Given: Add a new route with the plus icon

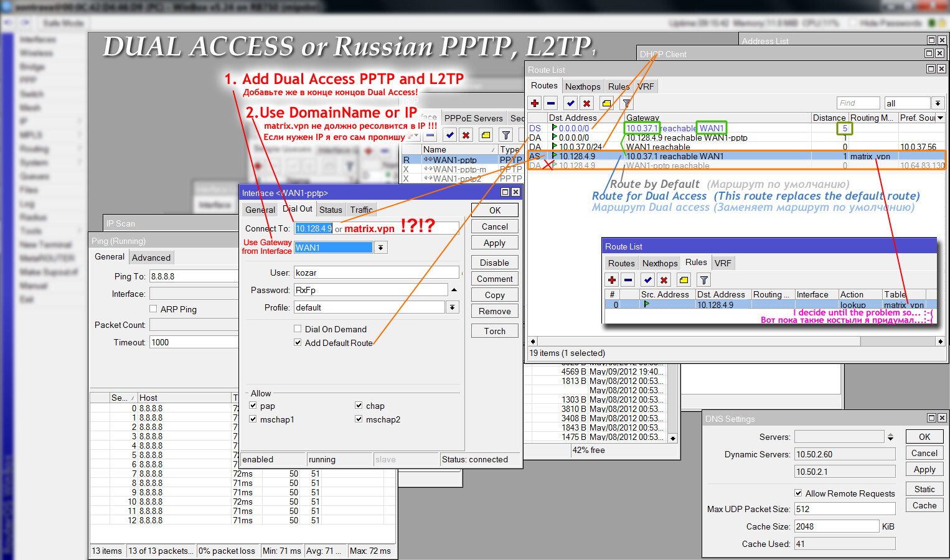Looking at the screenshot, I should click(534, 103).
